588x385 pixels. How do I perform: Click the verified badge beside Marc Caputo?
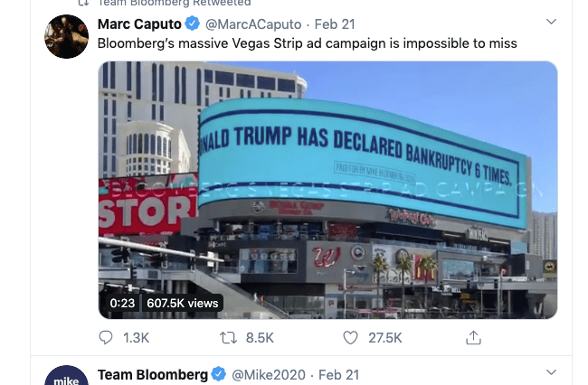tap(193, 23)
